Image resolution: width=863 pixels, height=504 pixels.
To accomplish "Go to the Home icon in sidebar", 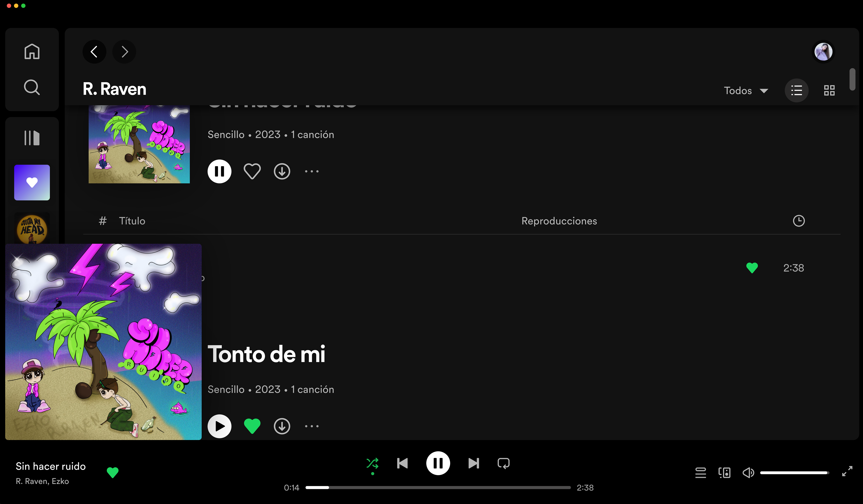I will (x=32, y=52).
